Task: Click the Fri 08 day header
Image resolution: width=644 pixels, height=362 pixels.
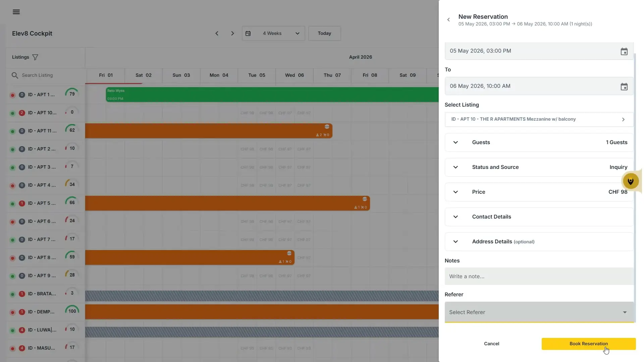Action: [370, 75]
